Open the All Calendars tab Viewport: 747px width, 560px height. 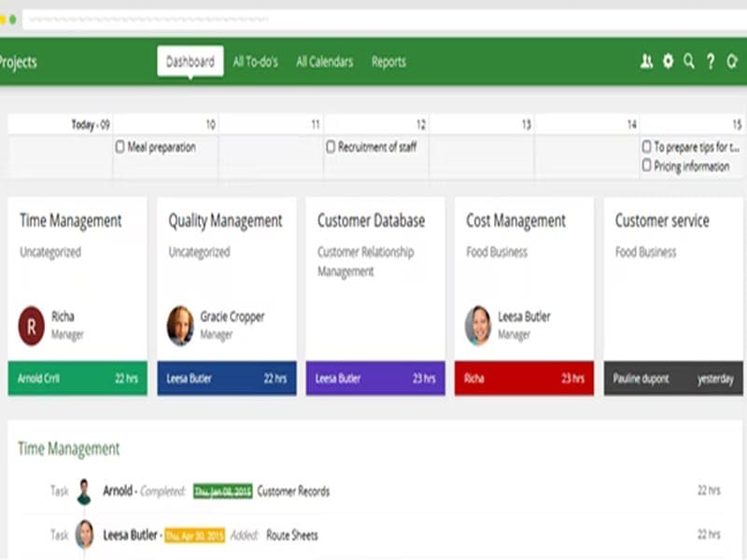pos(323,62)
